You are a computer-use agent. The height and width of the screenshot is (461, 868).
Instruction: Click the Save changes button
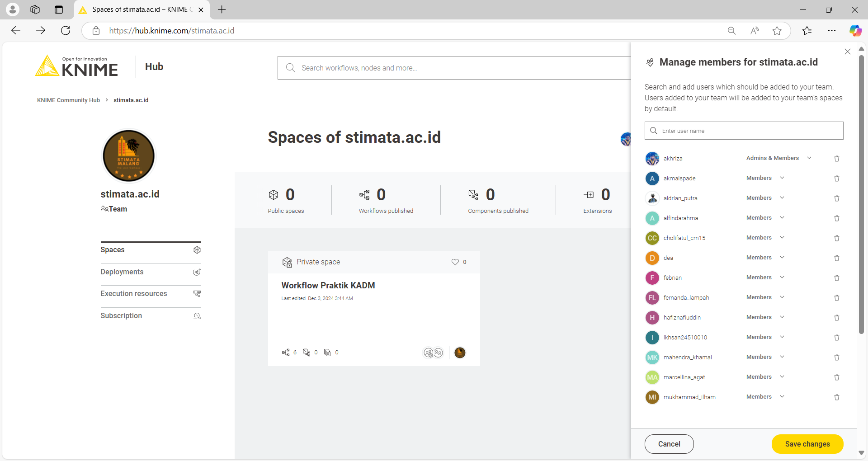click(x=807, y=444)
